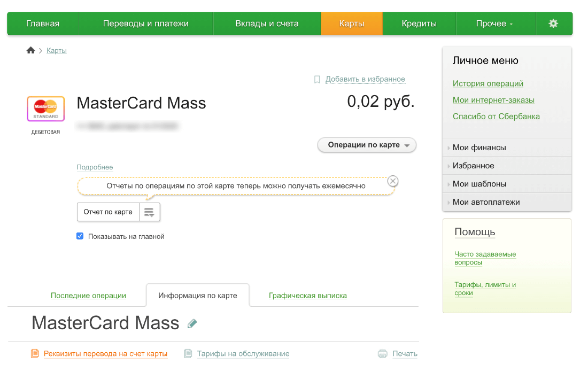Click the Карты breadcrumb link
The height and width of the screenshot is (372, 588).
tap(57, 51)
